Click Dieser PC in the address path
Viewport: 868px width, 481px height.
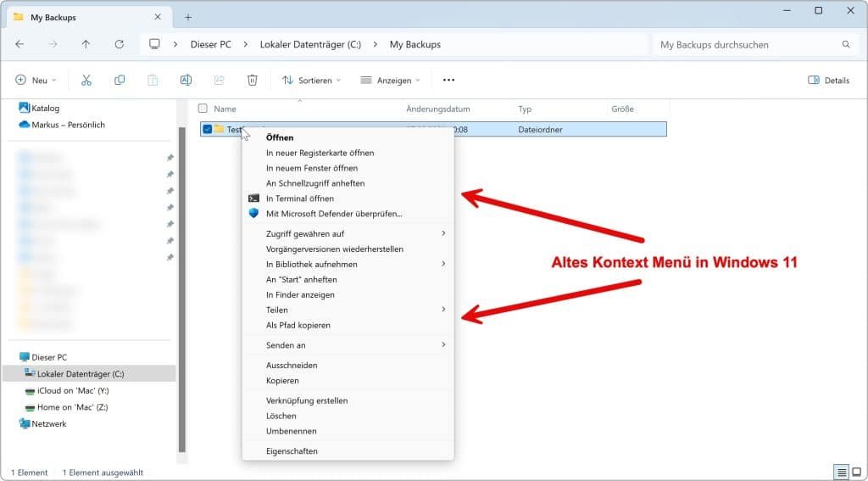click(211, 44)
